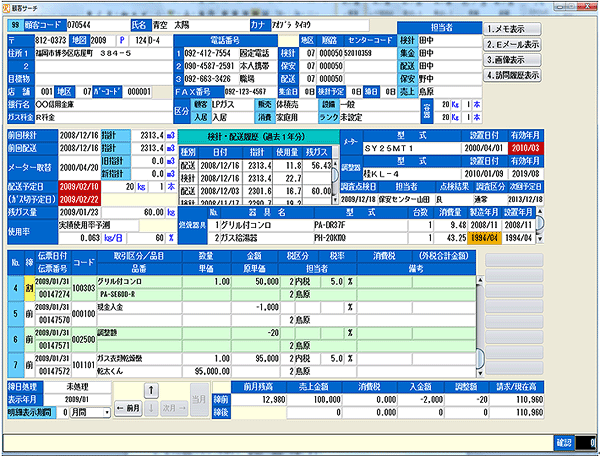Click the 次月 → button
Image resolution: width=600 pixels, height=456 pixels.
click(x=174, y=408)
